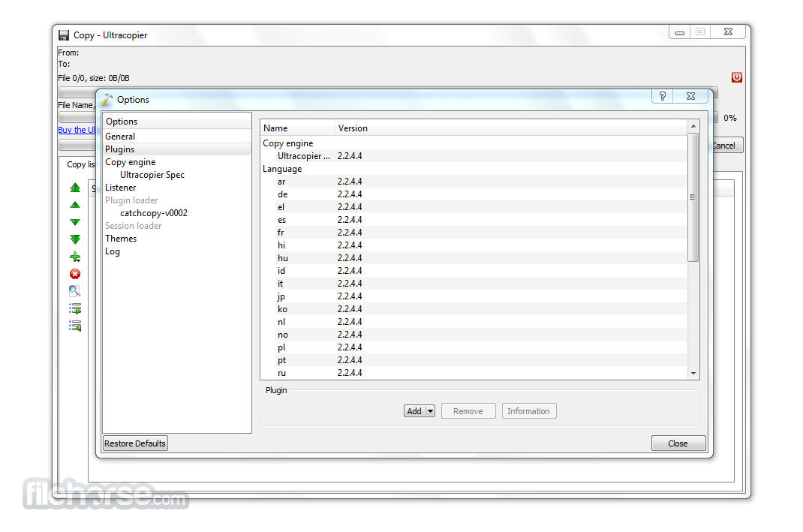The height and width of the screenshot is (532, 803).
Task: Select the 'hi' language plugin
Action: [474, 245]
